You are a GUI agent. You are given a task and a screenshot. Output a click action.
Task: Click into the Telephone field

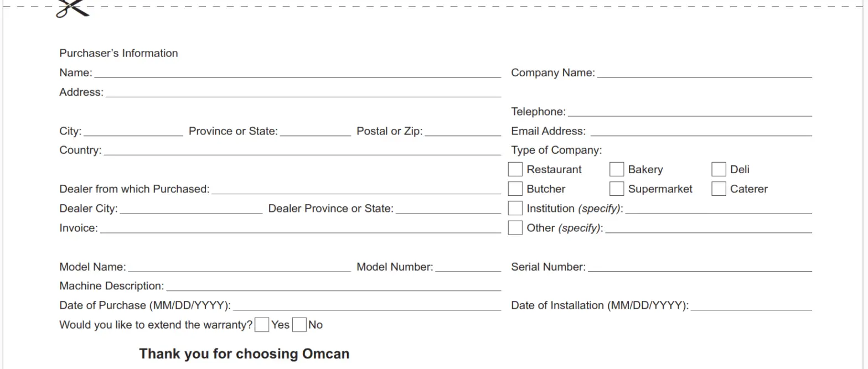point(690,111)
